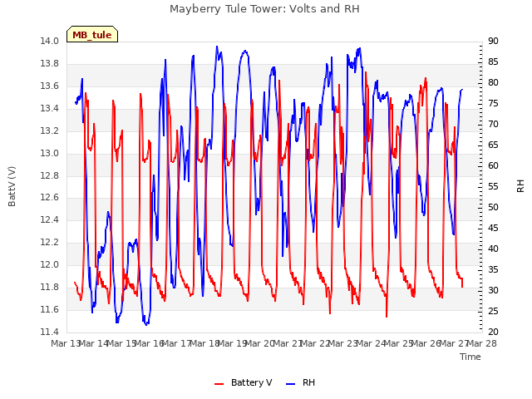532x399 pixels.
Task: Click the 12.8 left axis value
Action: tap(50, 175)
